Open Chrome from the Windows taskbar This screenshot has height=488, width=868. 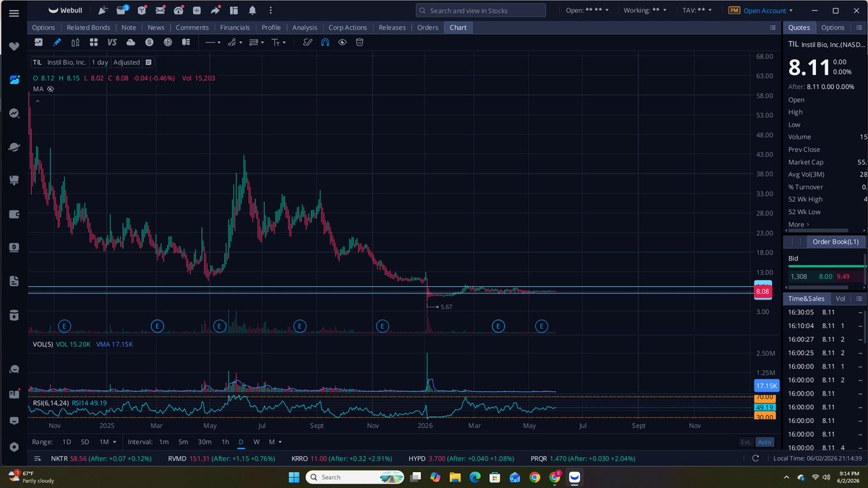(x=534, y=477)
